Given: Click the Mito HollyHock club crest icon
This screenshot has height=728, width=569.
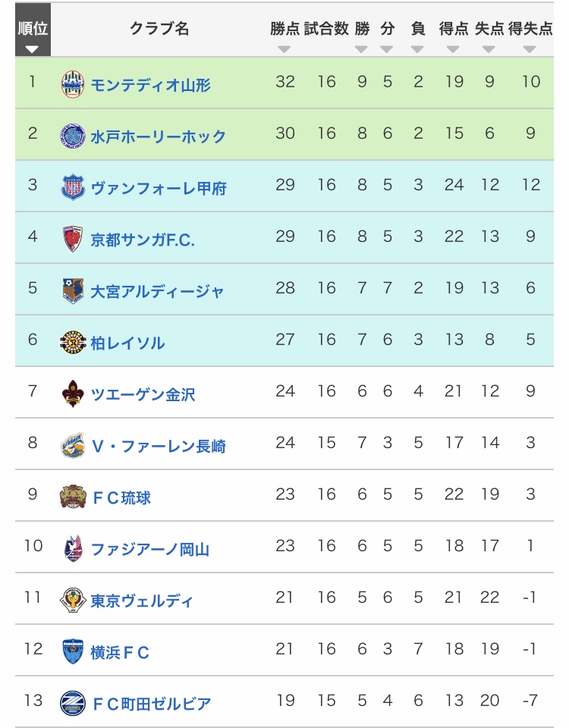Looking at the screenshot, I should point(73,136).
